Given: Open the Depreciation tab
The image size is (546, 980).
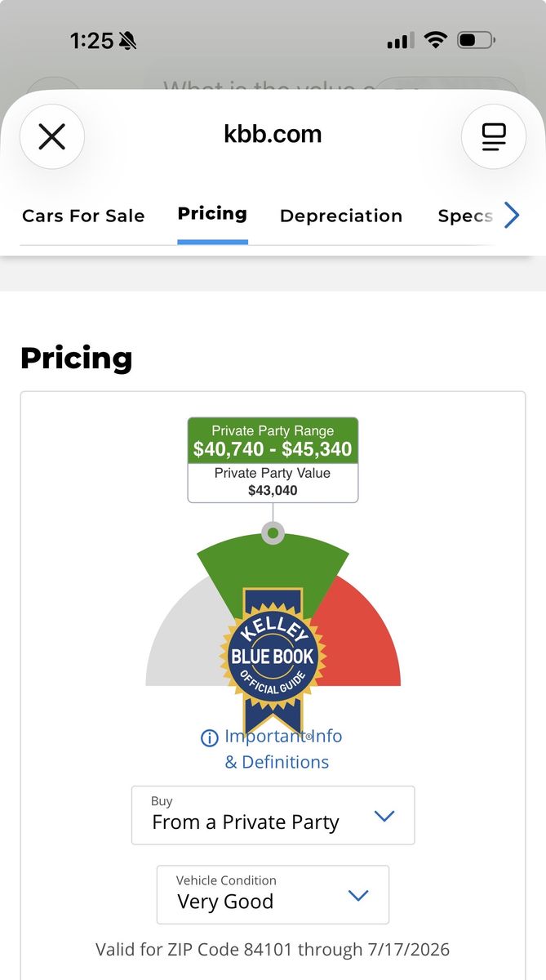Looking at the screenshot, I should click(341, 216).
